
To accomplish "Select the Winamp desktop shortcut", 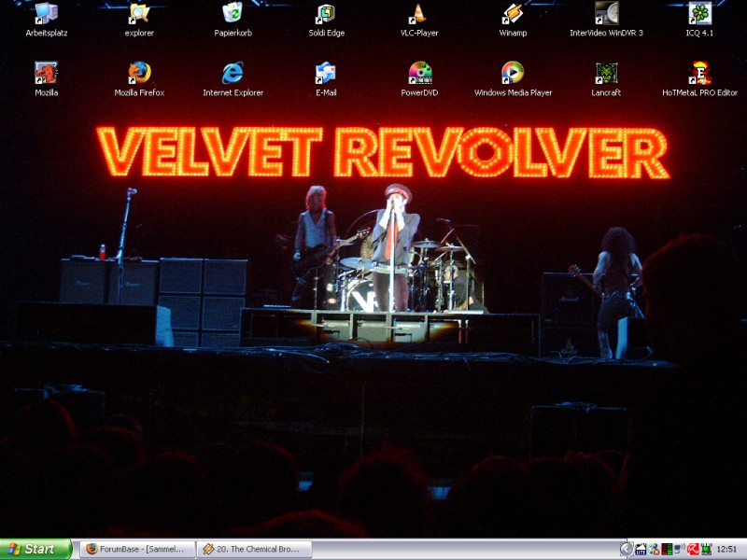I will [513, 20].
